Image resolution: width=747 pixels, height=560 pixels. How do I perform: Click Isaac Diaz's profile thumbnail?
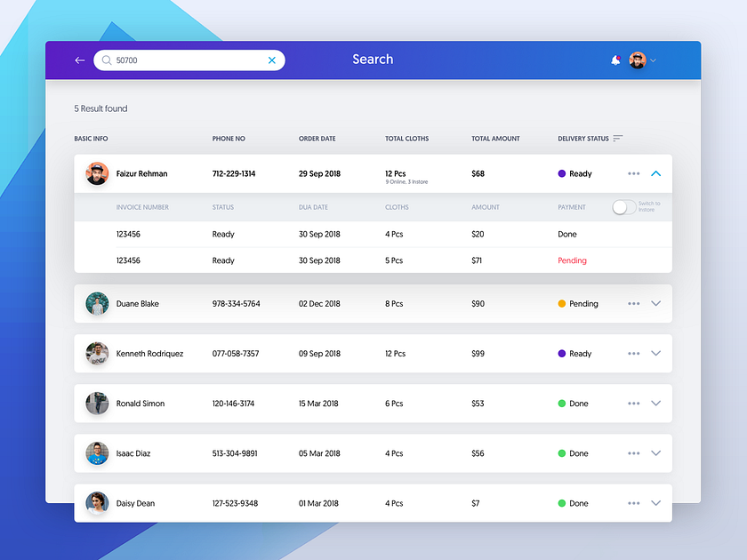[97, 453]
